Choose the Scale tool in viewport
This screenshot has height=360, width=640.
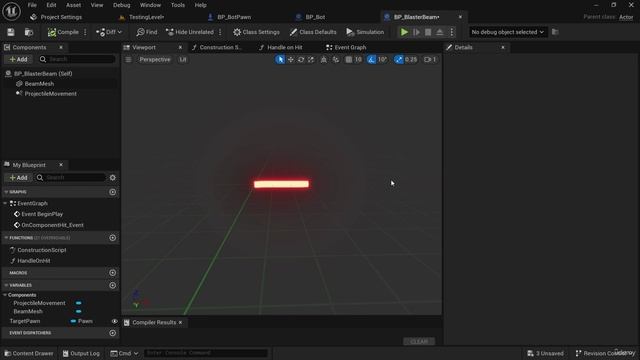point(311,60)
